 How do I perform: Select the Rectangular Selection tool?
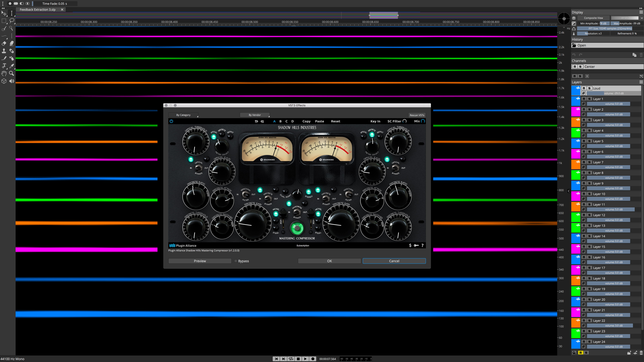point(4,21)
